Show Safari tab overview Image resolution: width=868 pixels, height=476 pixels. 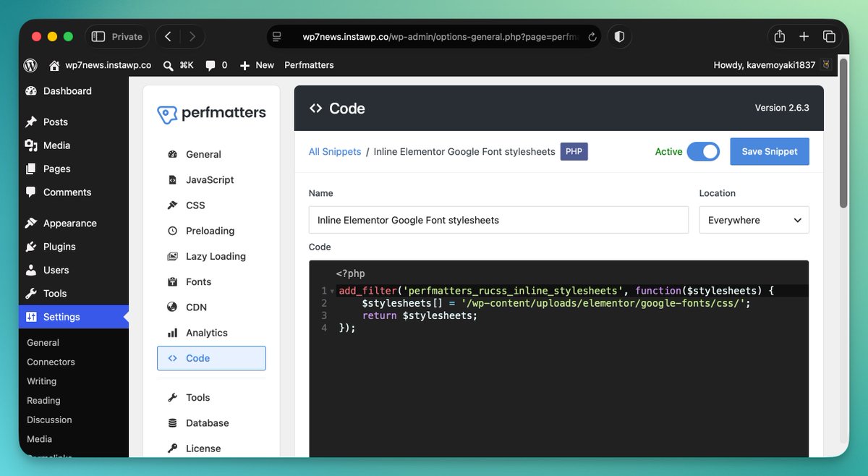pyautogui.click(x=829, y=36)
